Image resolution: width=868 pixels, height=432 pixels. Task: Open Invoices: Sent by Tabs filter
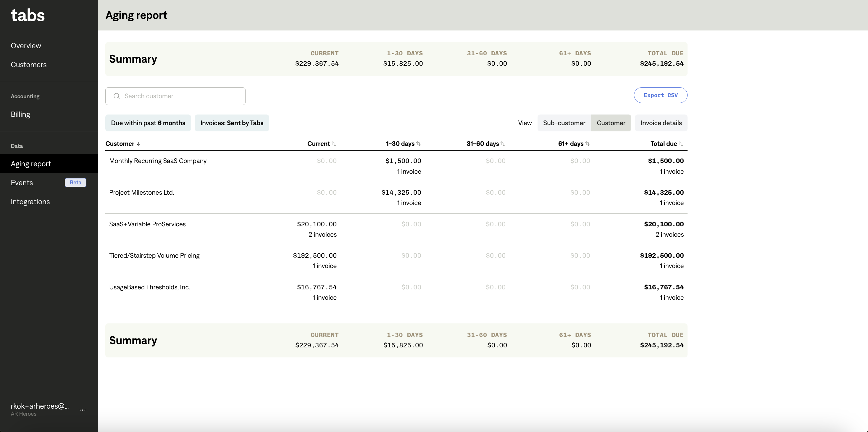232,123
